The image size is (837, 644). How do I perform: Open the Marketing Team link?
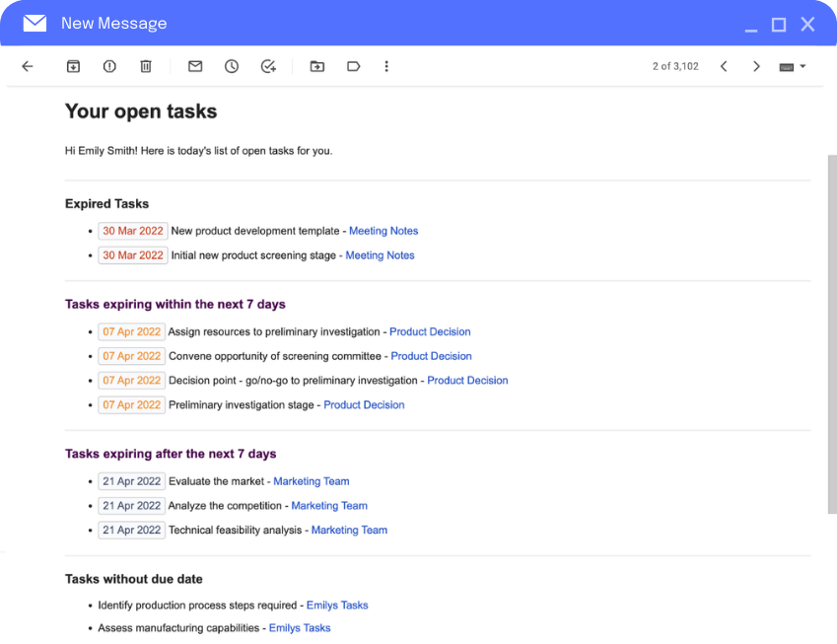312,480
